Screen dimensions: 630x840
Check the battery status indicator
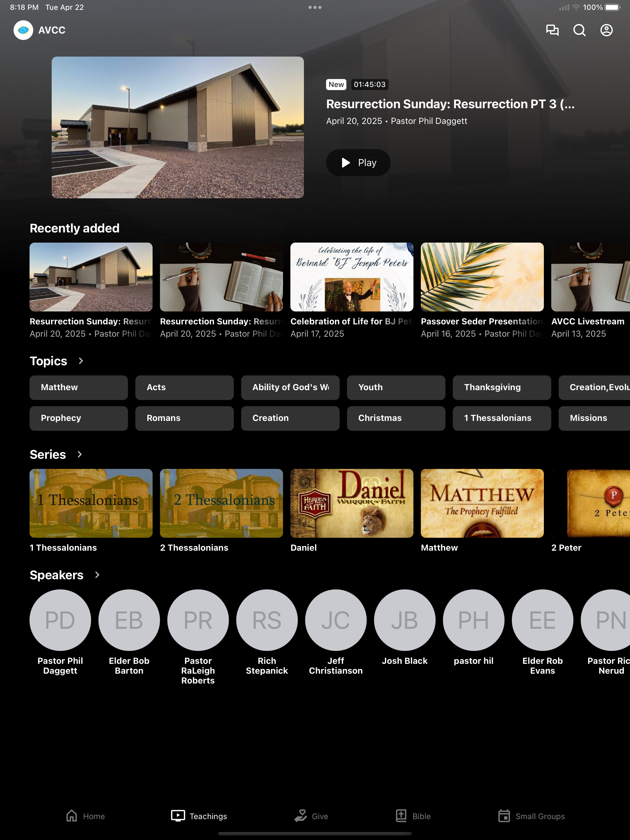[x=612, y=7]
